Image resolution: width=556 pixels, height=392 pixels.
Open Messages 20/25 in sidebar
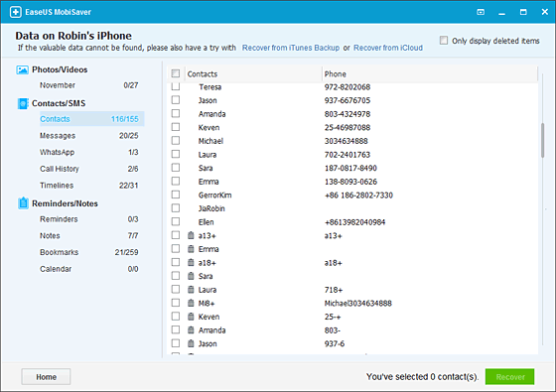[89, 136]
